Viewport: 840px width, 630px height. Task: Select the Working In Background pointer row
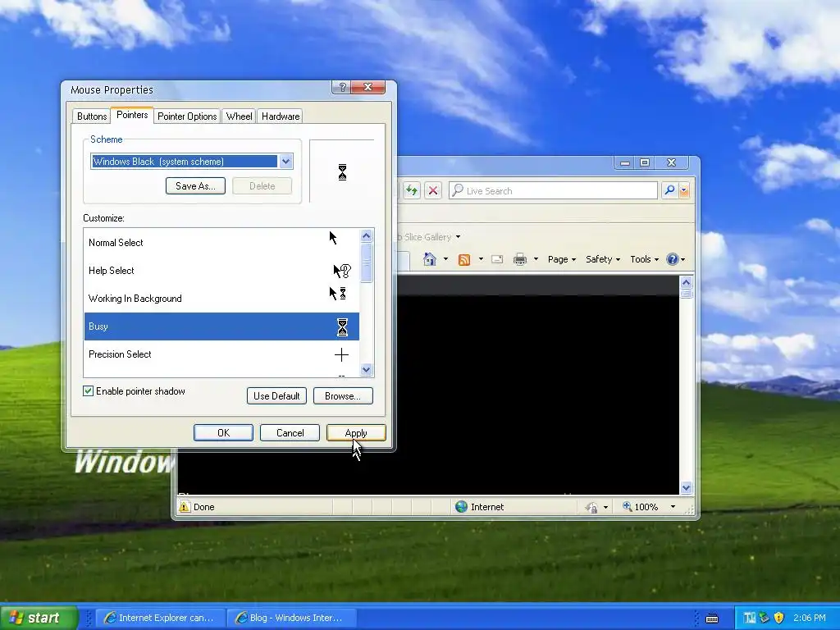click(x=221, y=299)
